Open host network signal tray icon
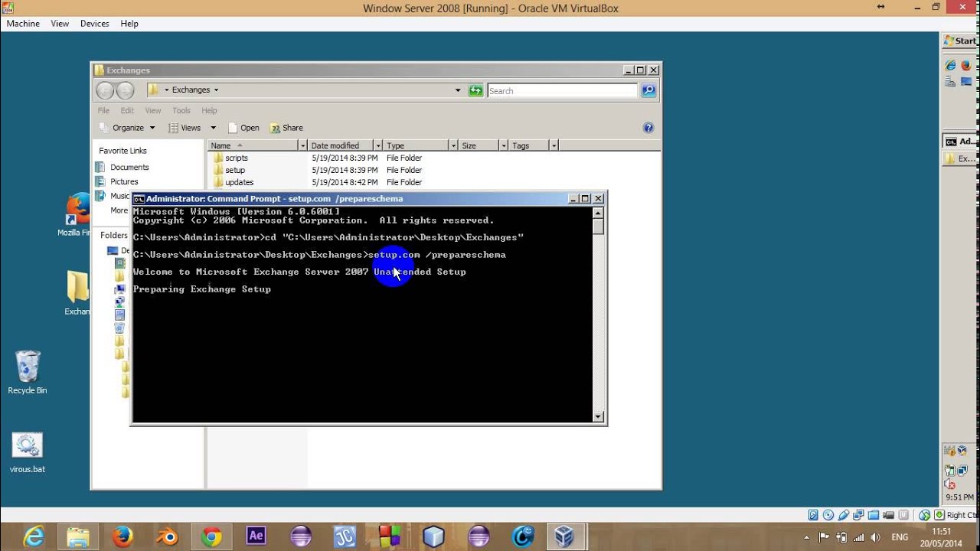980x551 pixels. click(858, 537)
